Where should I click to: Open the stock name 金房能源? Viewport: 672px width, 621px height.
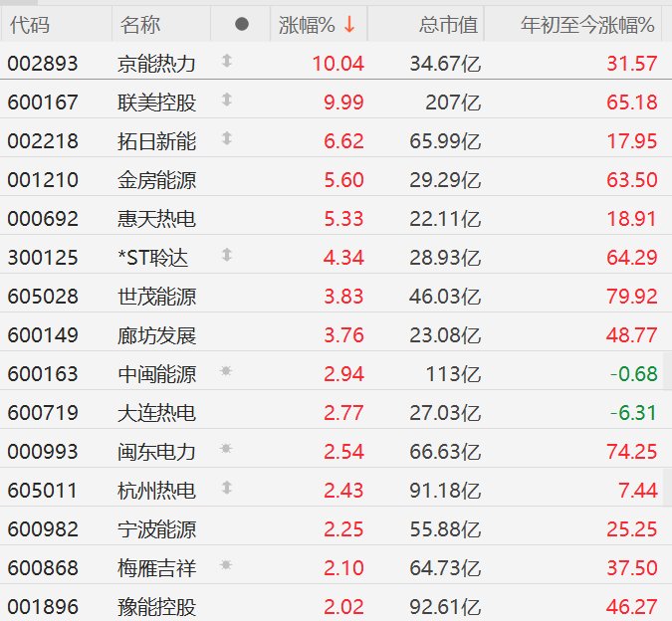(157, 179)
